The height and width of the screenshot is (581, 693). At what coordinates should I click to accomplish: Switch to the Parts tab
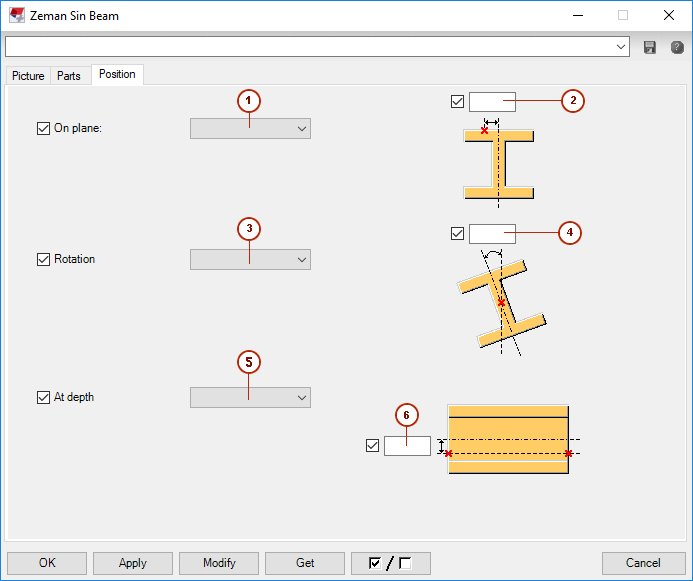point(69,76)
